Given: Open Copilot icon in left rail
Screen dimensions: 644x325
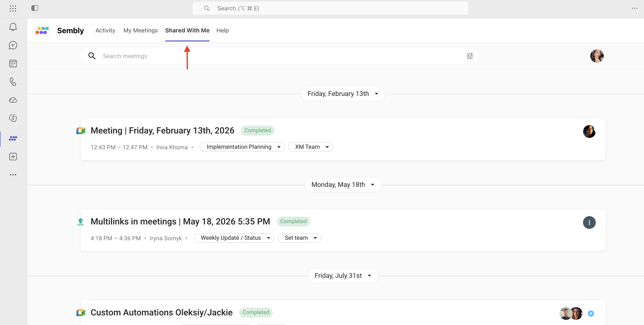Looking at the screenshot, I should 13,118.
